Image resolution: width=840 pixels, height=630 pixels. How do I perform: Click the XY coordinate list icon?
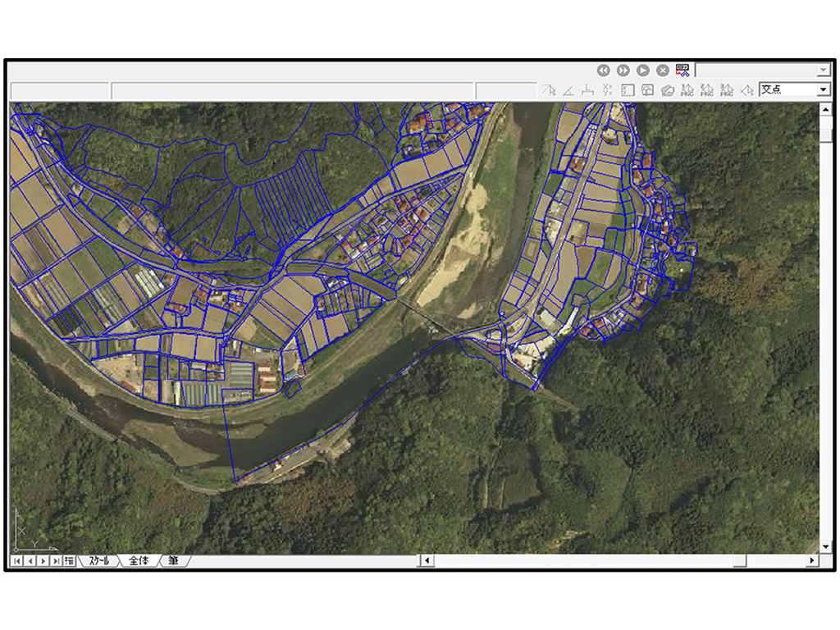click(x=607, y=90)
